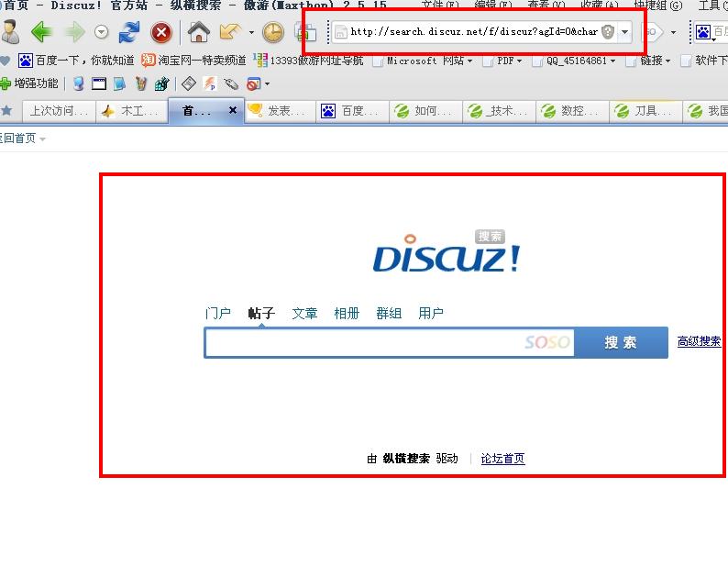Expand the address bar dropdown arrow

(x=625, y=32)
